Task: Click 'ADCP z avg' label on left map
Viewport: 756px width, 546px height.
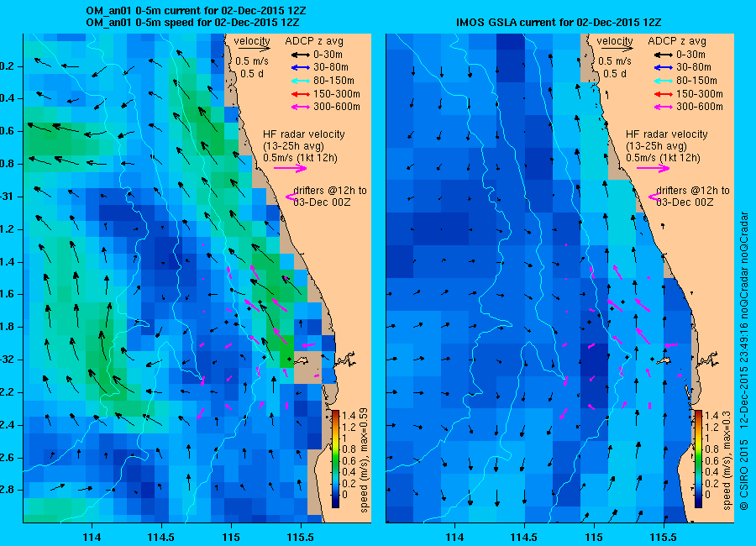Action: pos(314,41)
